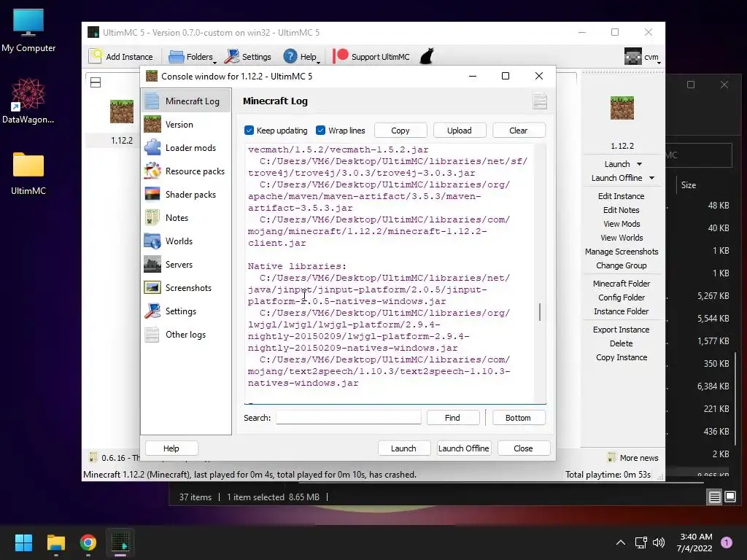Open UltimMC folder on desktop

[28, 174]
